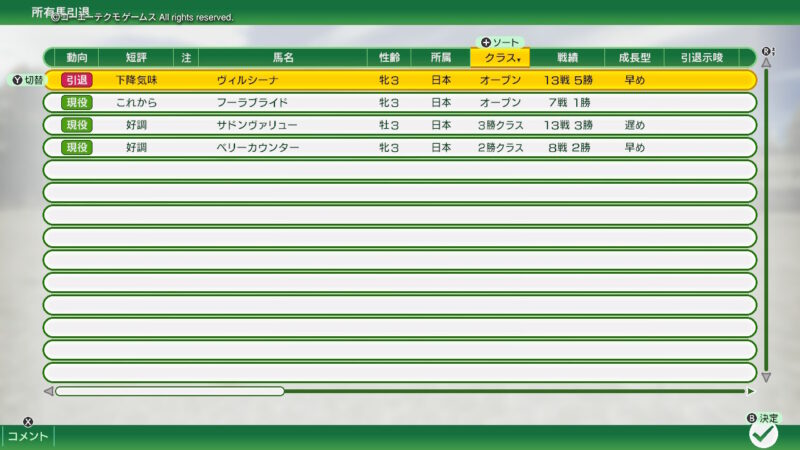The image size is (800, 450).
Task: Sort by the クラス column header
Action: tap(500, 58)
